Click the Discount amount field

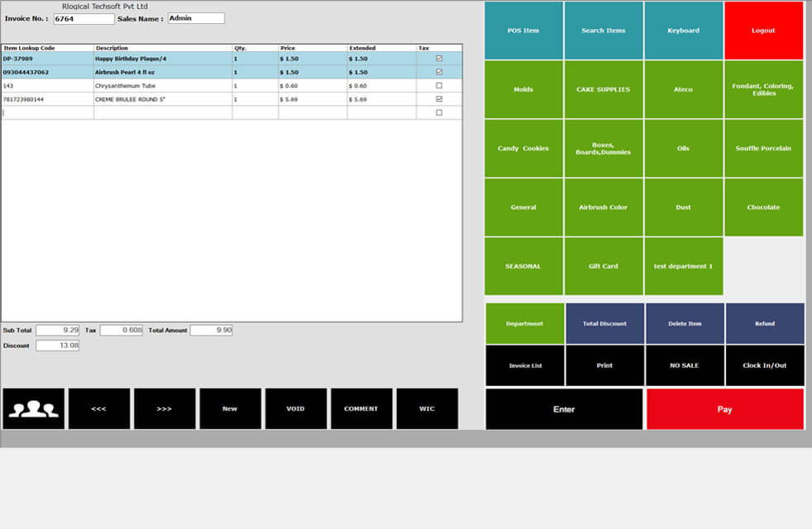[x=58, y=346]
